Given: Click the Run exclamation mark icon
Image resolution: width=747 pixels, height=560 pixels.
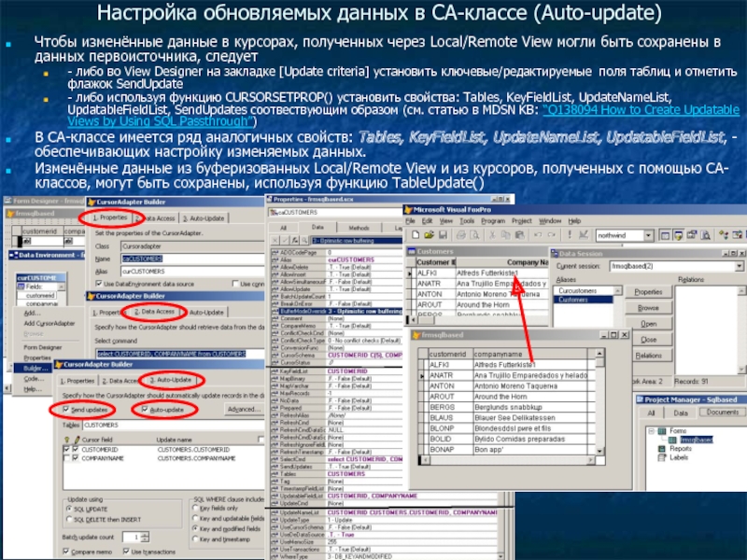Looking at the screenshot, I should (570, 235).
